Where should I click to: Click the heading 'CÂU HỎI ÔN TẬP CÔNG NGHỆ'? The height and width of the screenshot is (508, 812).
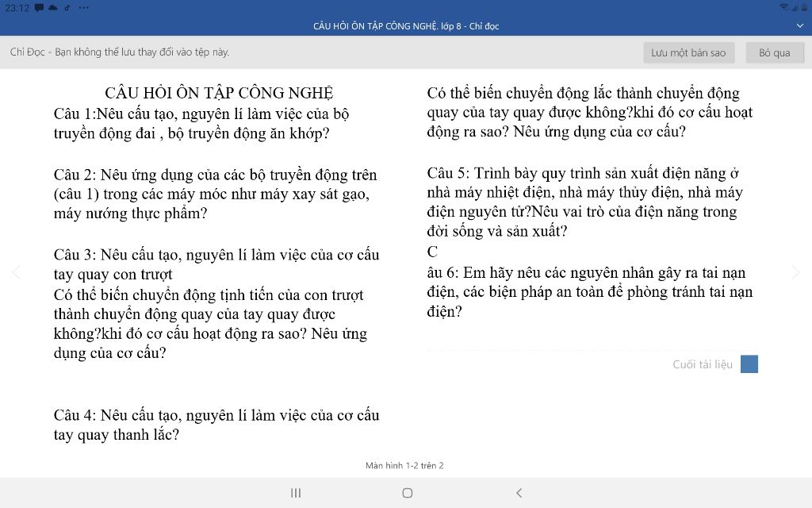click(219, 93)
